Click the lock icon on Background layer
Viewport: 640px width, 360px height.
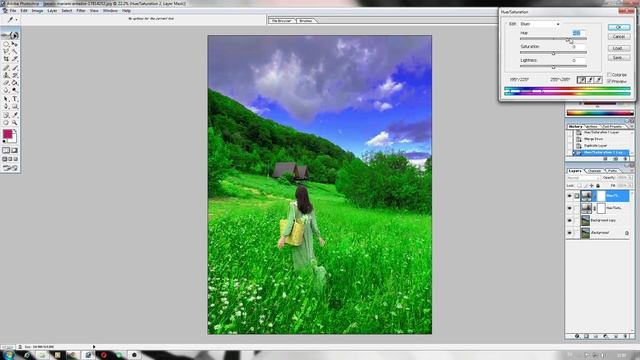(x=627, y=233)
